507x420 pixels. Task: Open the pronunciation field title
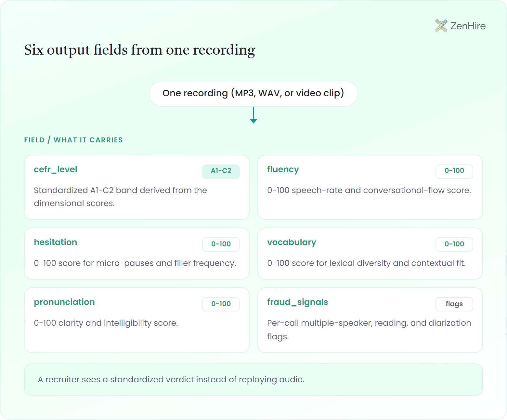(x=64, y=302)
